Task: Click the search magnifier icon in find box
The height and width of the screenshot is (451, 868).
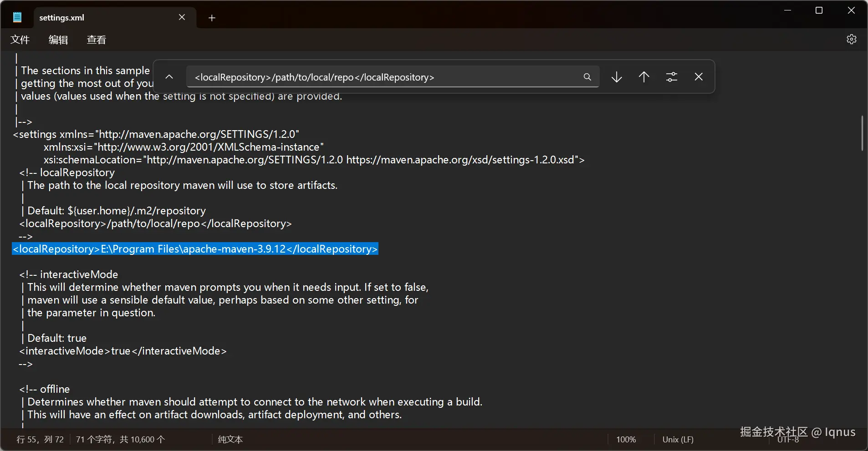Action: (x=587, y=77)
